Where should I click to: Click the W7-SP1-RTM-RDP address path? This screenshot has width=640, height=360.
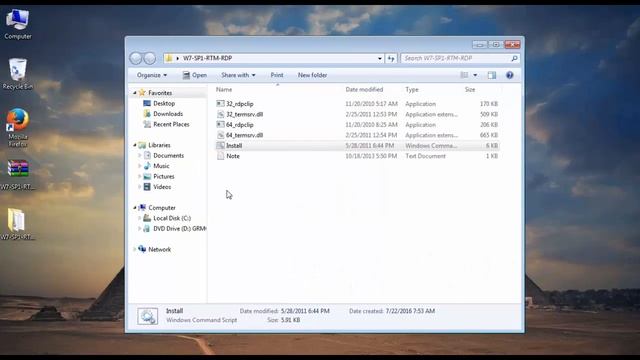click(x=207, y=58)
